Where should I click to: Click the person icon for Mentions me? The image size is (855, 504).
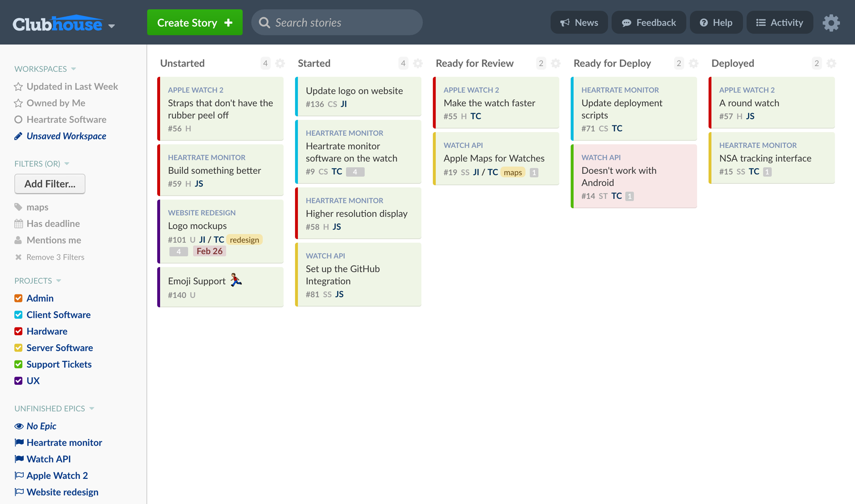click(19, 240)
